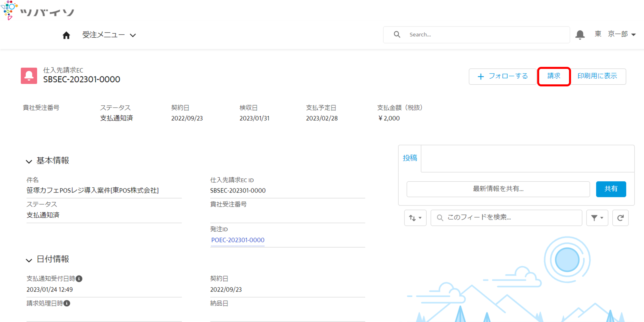This screenshot has height=322, width=644.
Task: Select the 投稿 tab
Action: pos(410,158)
